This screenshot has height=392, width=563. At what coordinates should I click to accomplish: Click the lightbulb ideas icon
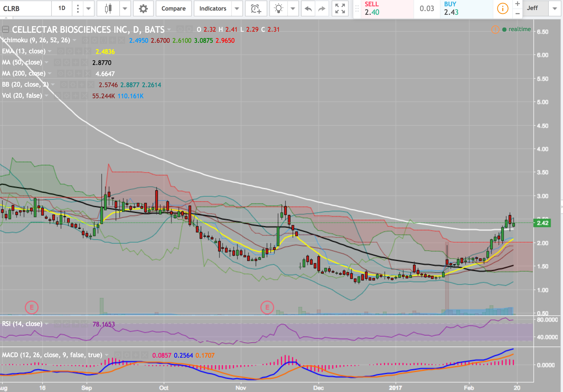click(279, 9)
